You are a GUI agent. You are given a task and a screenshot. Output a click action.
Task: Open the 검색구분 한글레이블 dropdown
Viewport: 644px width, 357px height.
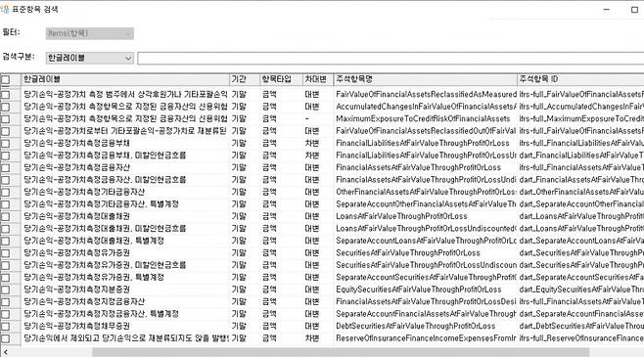pyautogui.click(x=89, y=59)
